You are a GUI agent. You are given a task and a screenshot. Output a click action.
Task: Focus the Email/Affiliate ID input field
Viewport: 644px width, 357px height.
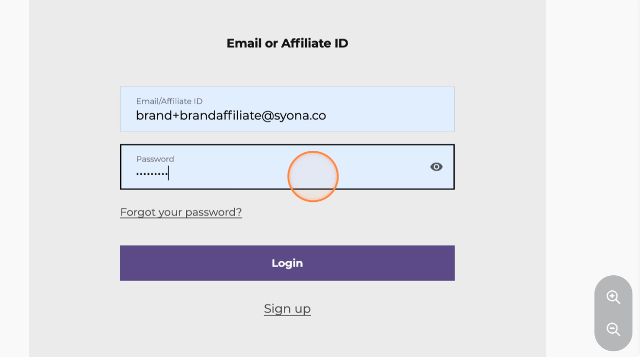click(287, 109)
